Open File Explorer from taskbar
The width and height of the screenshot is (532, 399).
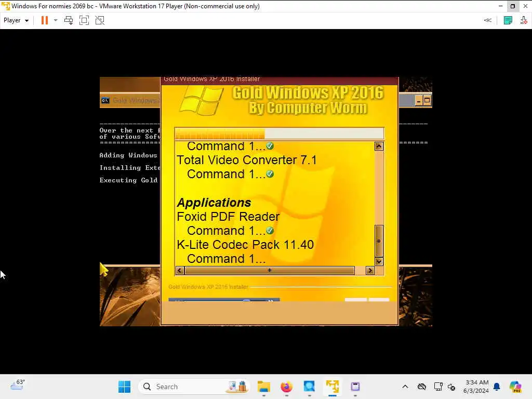pyautogui.click(x=263, y=387)
